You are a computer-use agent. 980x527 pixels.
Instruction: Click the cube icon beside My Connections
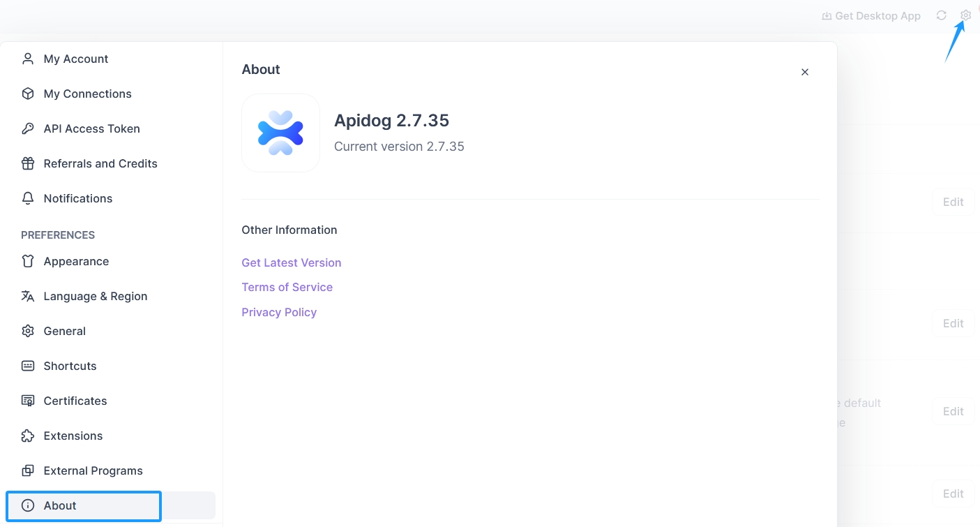pos(28,94)
